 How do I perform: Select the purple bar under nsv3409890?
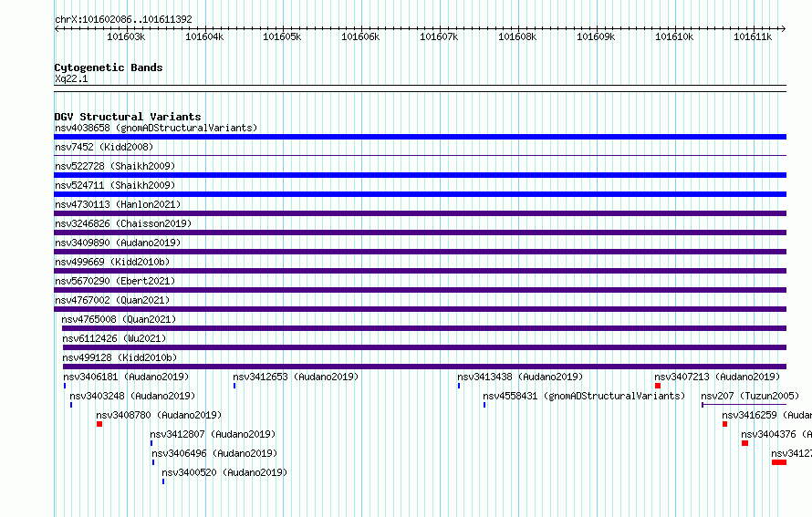click(420, 252)
